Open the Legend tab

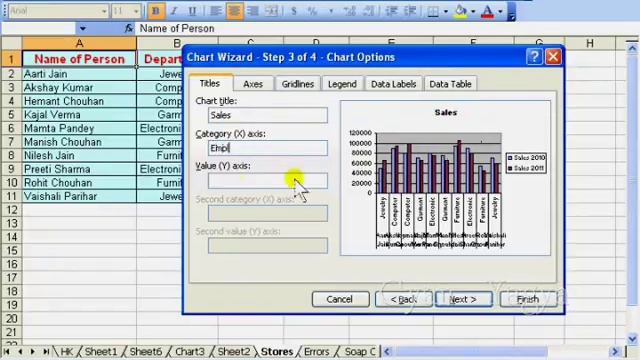342,84
